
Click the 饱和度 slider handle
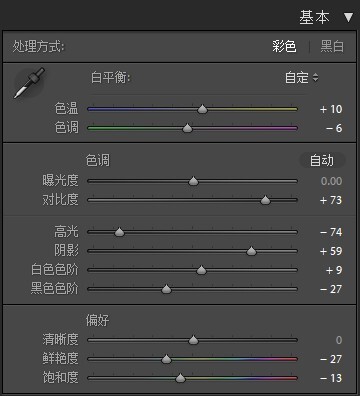click(180, 378)
